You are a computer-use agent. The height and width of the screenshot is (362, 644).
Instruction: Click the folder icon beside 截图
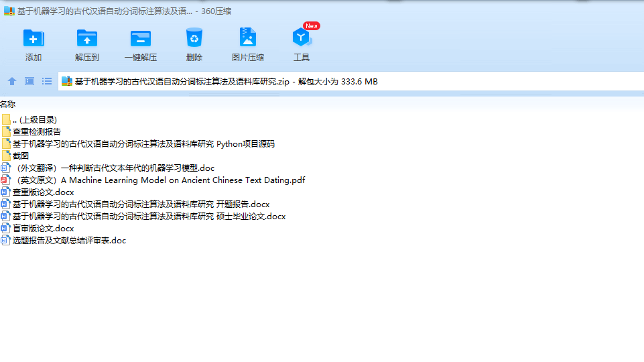pyautogui.click(x=6, y=156)
